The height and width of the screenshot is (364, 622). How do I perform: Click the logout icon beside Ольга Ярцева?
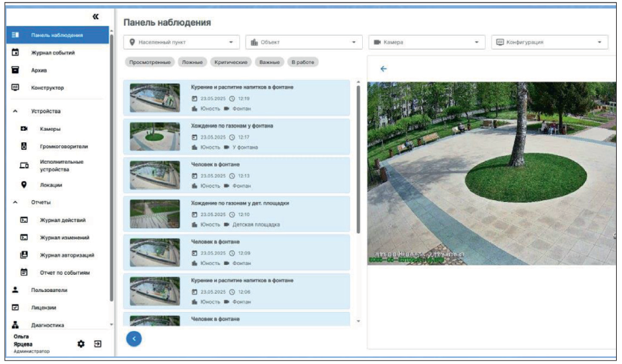98,344
